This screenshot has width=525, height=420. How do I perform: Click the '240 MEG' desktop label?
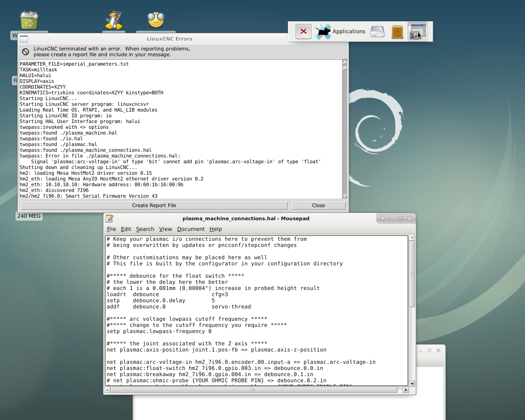29,216
